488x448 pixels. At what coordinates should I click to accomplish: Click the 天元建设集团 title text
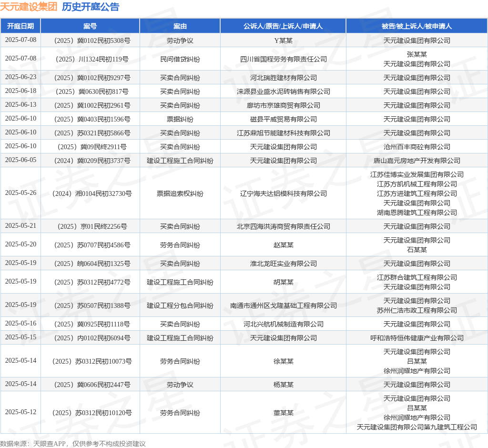[x=29, y=7]
